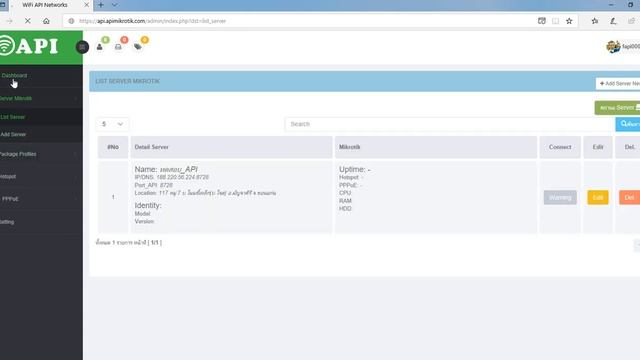Viewport: 640px width, 360px height.
Task: Open the favorites hub icon
Action: [595, 21]
